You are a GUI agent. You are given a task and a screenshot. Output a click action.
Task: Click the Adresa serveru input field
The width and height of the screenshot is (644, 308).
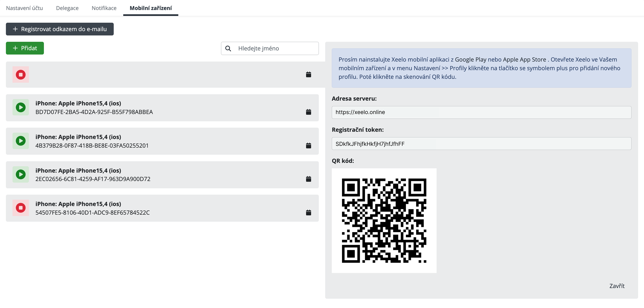(x=481, y=112)
